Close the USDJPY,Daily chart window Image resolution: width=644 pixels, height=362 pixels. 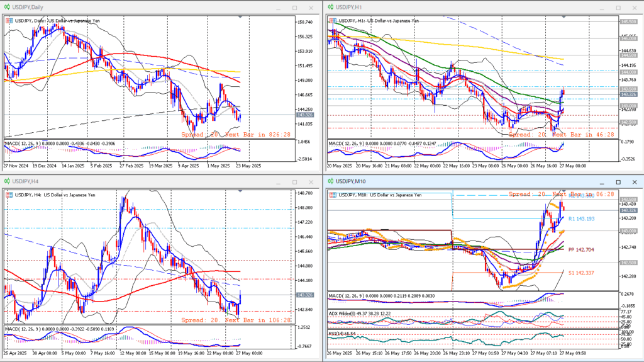point(311,8)
